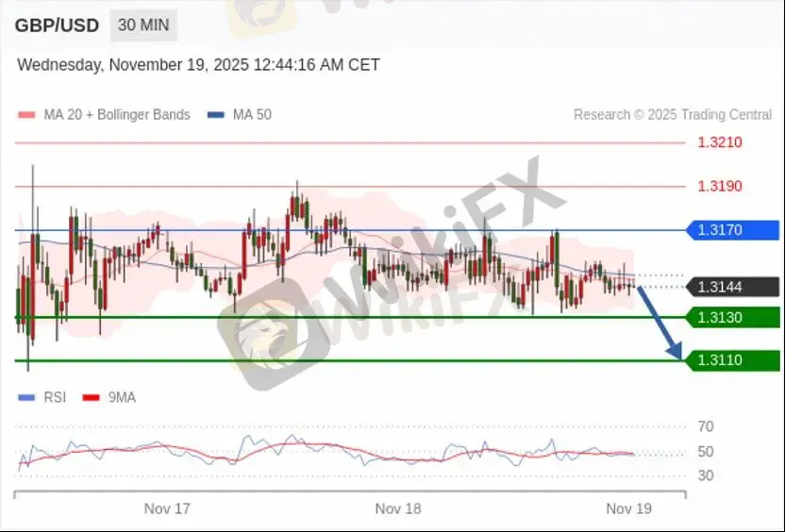Select the Nov 17 date axis label
Viewport: 785px width, 532px height.
(x=167, y=508)
